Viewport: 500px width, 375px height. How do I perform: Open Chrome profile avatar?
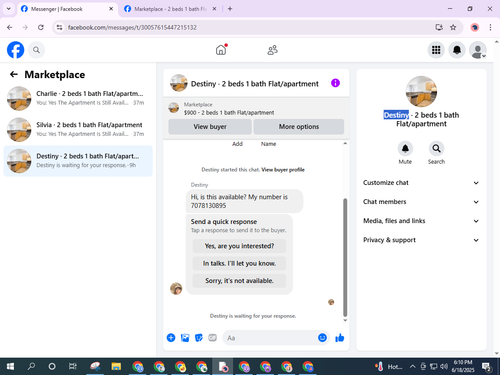[x=474, y=27]
